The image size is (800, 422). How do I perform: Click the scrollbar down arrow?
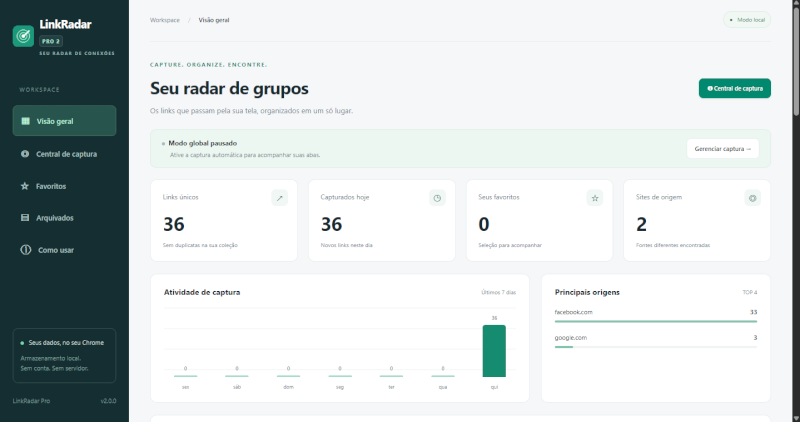point(796,418)
